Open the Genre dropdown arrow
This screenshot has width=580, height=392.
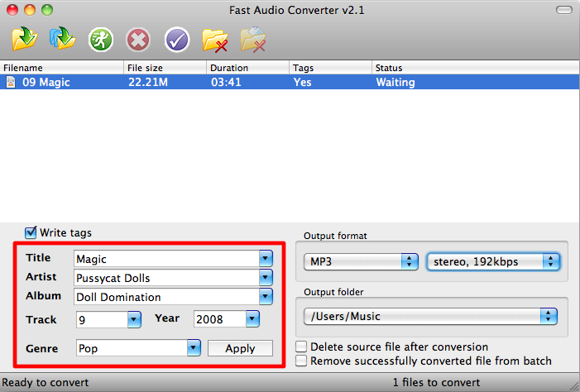coord(194,347)
